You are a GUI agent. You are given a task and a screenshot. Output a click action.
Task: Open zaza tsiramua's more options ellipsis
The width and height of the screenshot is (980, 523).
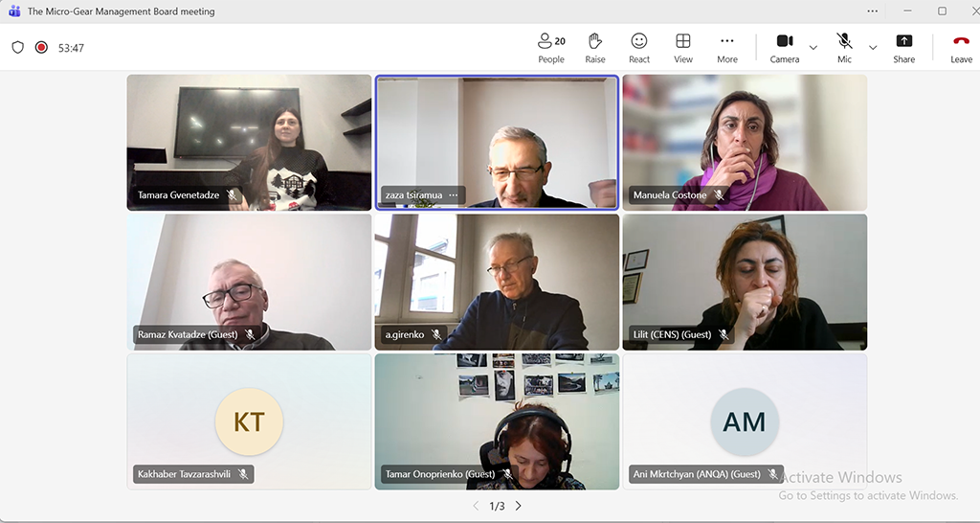click(x=454, y=195)
